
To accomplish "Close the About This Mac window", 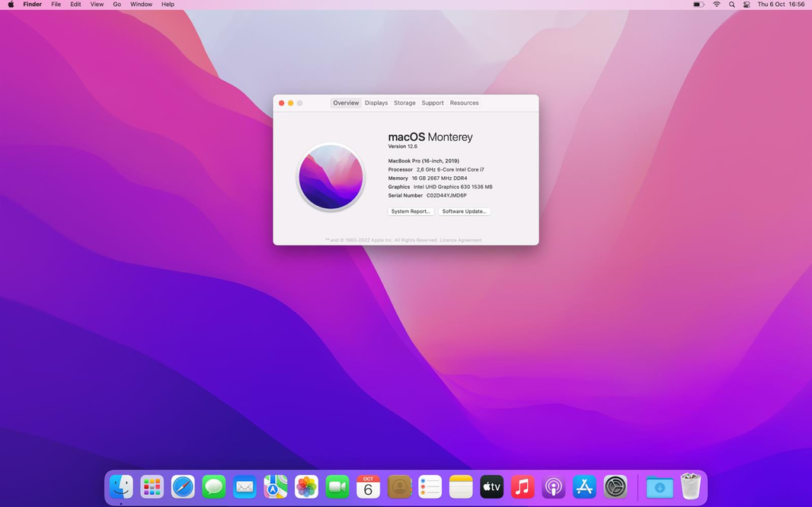I will pyautogui.click(x=282, y=103).
